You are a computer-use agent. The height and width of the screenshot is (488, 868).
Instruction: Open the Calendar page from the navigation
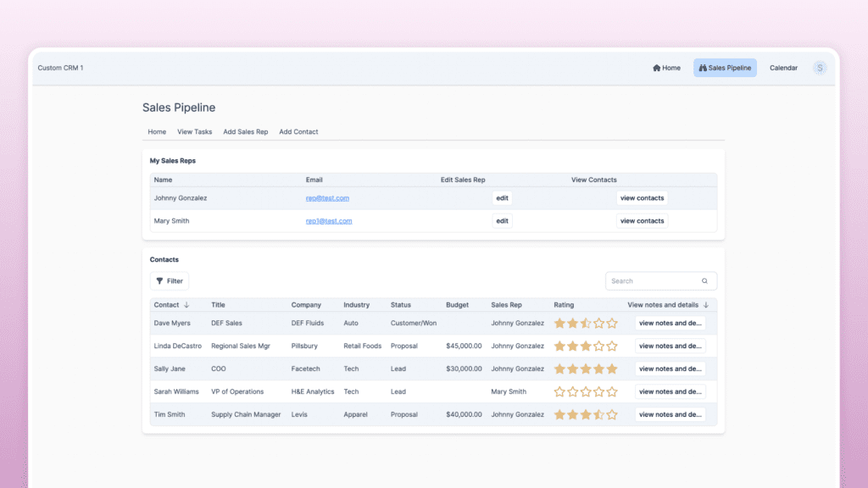click(x=782, y=68)
